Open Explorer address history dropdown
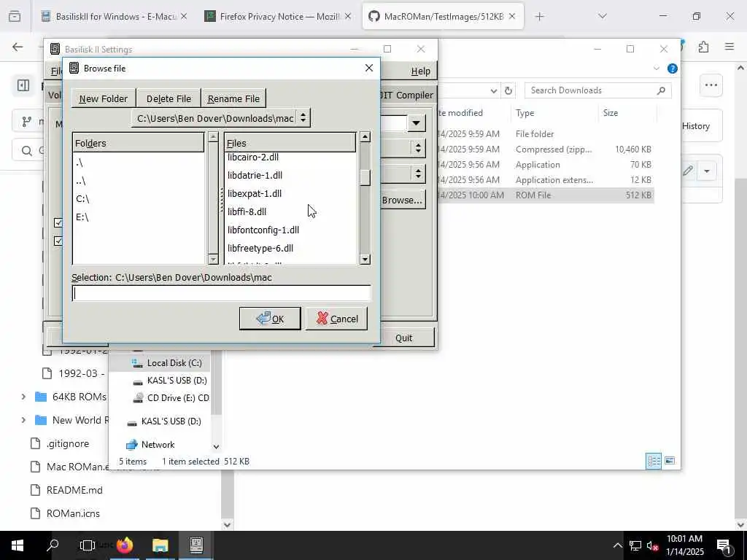 pos(494,90)
